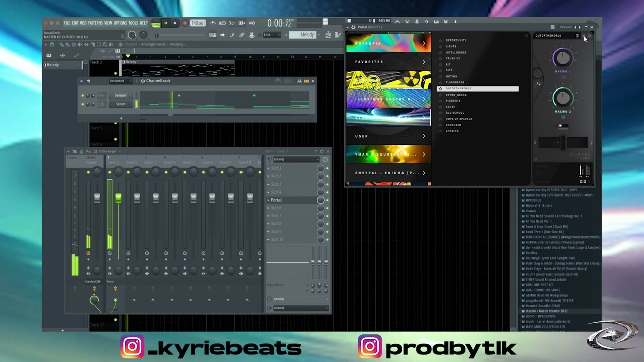The image size is (644, 362).
Task: Add a channel with plus button
Action: [x=121, y=118]
